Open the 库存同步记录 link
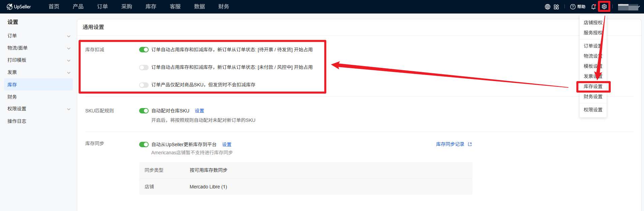 click(450, 144)
